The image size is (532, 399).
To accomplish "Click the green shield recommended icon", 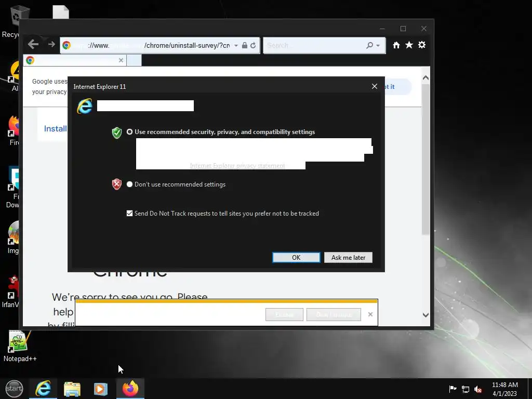I will click(x=117, y=132).
